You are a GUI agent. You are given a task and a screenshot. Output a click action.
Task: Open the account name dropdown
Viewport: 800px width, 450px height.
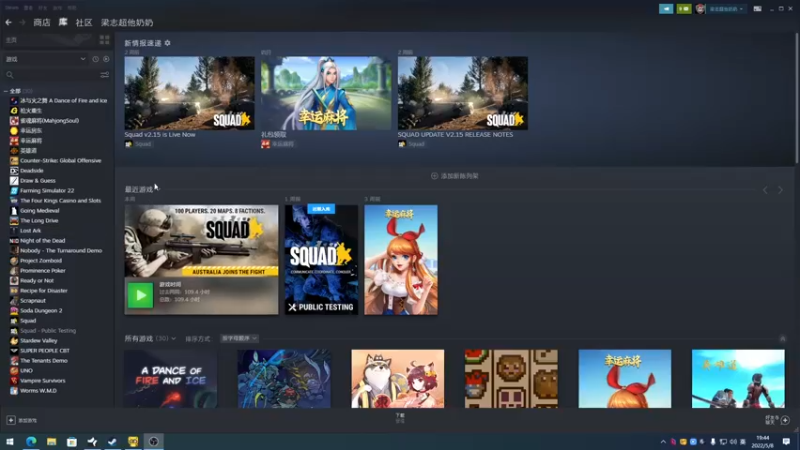coord(726,9)
